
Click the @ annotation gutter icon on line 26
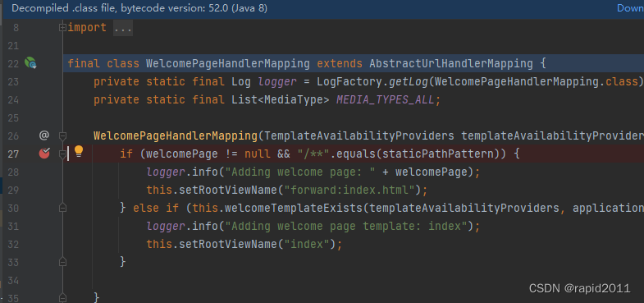click(x=44, y=135)
